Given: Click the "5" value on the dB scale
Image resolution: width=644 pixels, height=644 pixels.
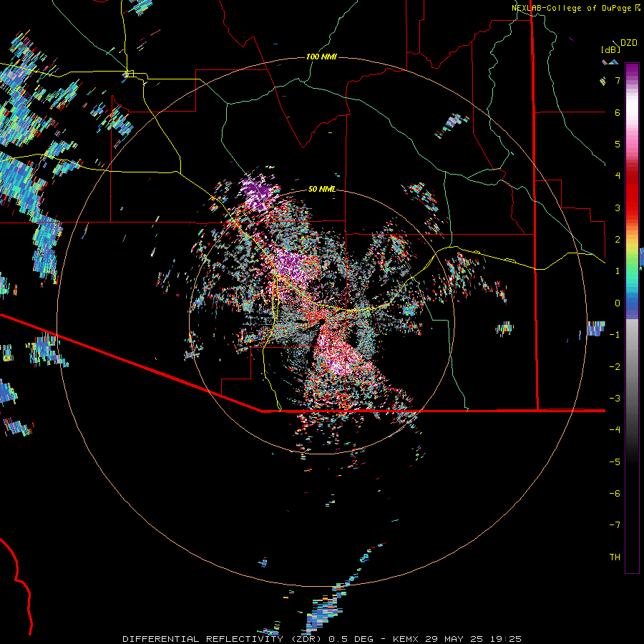Looking at the screenshot, I should [x=618, y=144].
